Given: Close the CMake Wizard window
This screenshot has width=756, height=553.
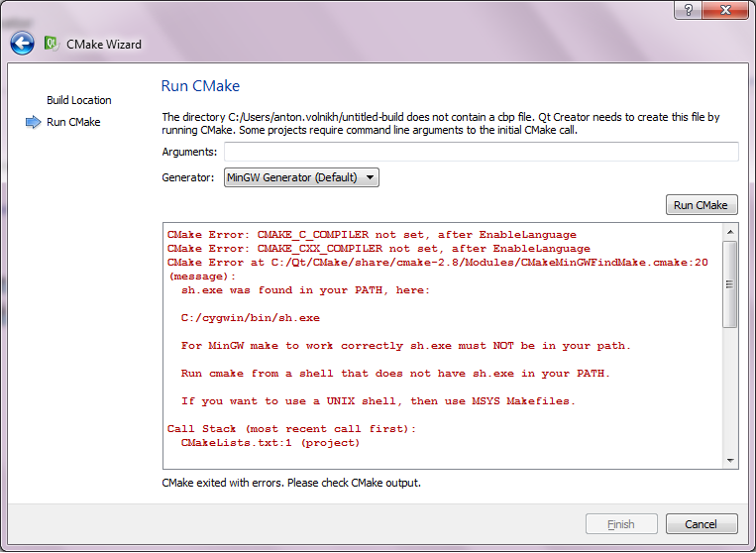Looking at the screenshot, I should [x=725, y=10].
